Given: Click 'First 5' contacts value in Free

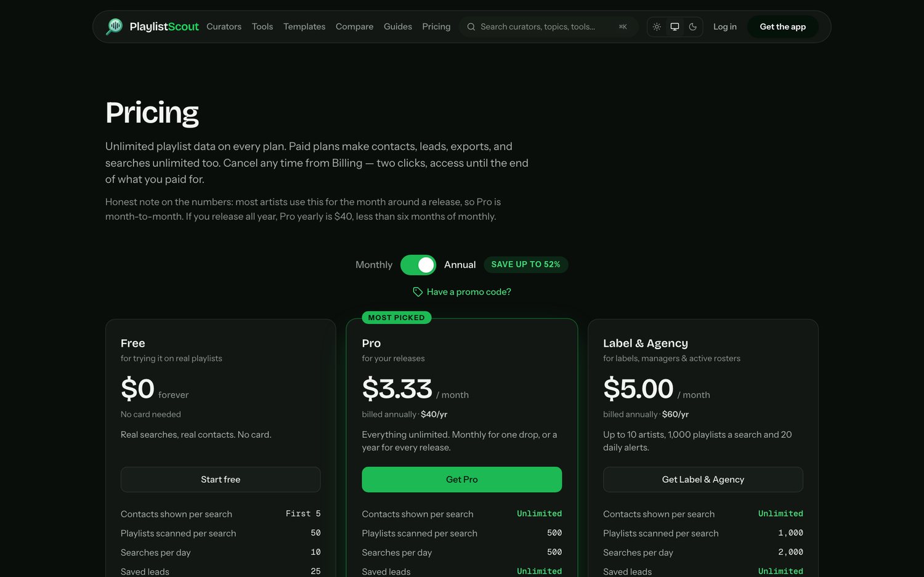Looking at the screenshot, I should (303, 514).
